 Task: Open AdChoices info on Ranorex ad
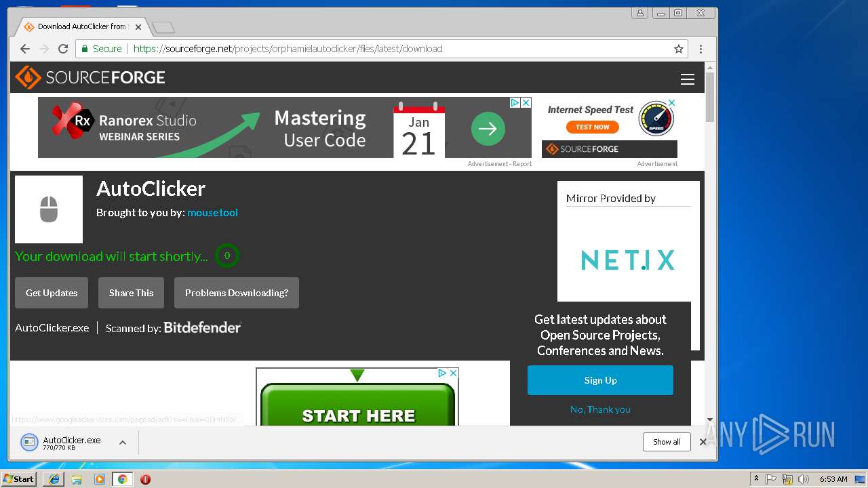(515, 103)
